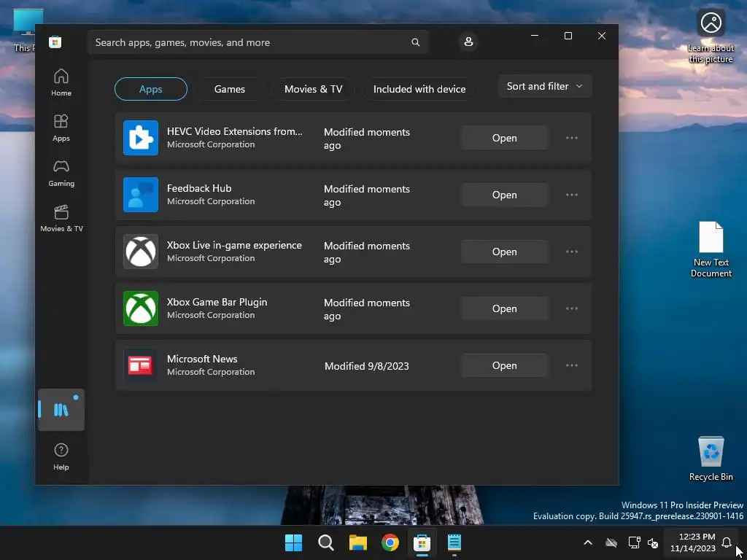Click the 'Modified 9/8/2023' text
The image size is (747, 560).
[366, 366]
